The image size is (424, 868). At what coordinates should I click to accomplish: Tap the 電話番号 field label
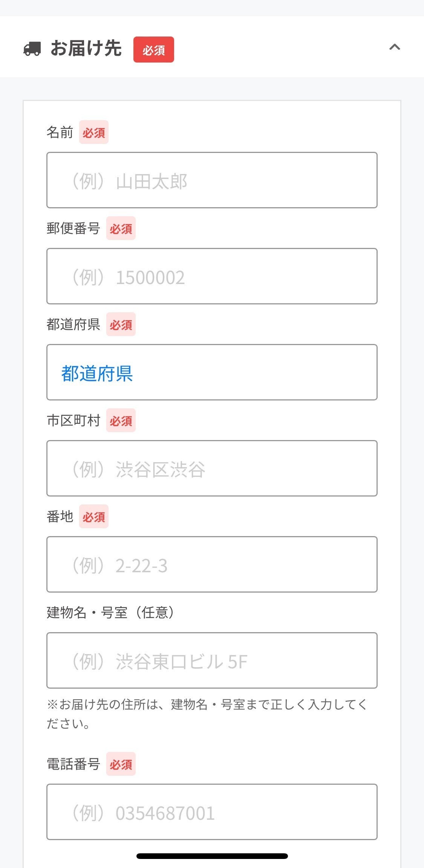tap(73, 764)
